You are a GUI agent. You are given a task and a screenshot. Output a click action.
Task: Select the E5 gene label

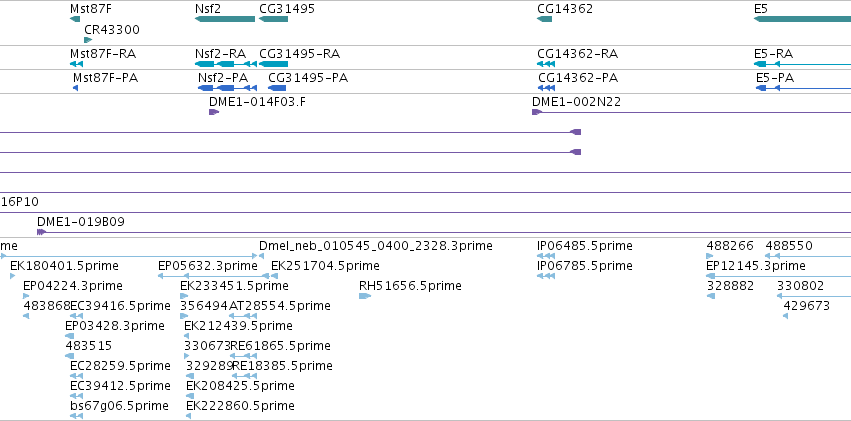point(761,9)
